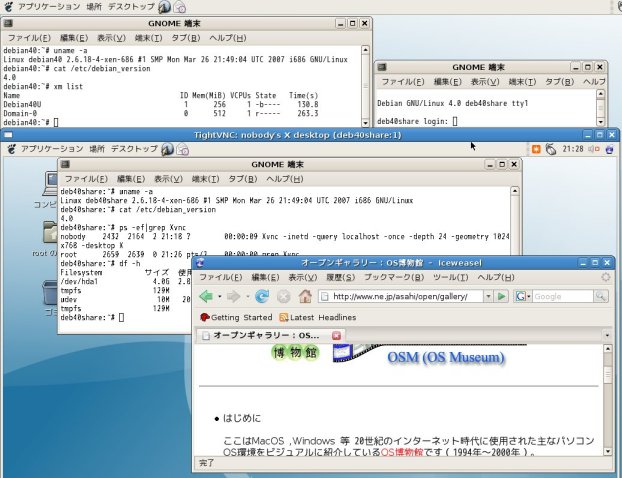622x478 pixels.
Task: Click the GNOME foot icon in top host panel
Action: coord(9,7)
